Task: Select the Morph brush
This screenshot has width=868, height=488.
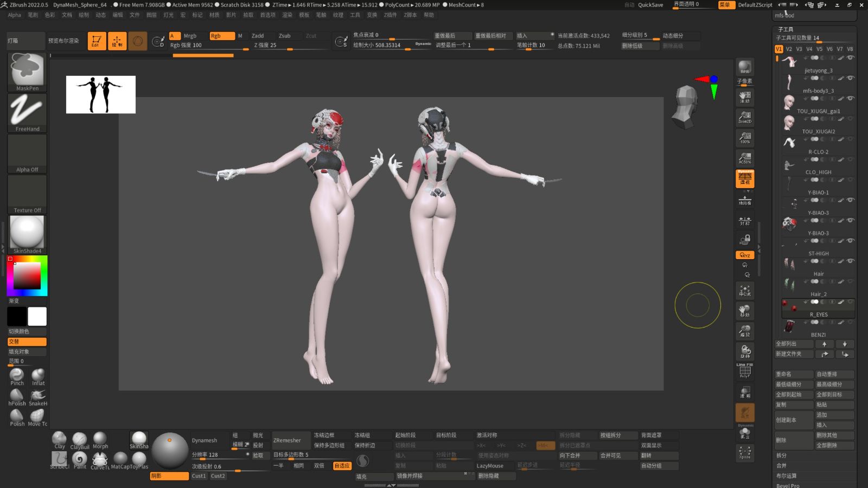Action: tap(100, 440)
